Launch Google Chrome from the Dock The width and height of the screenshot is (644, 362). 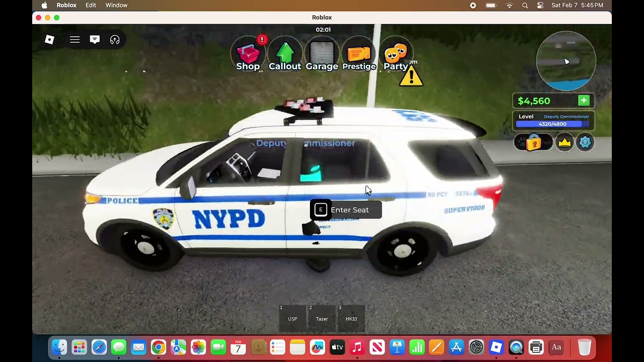(158, 347)
